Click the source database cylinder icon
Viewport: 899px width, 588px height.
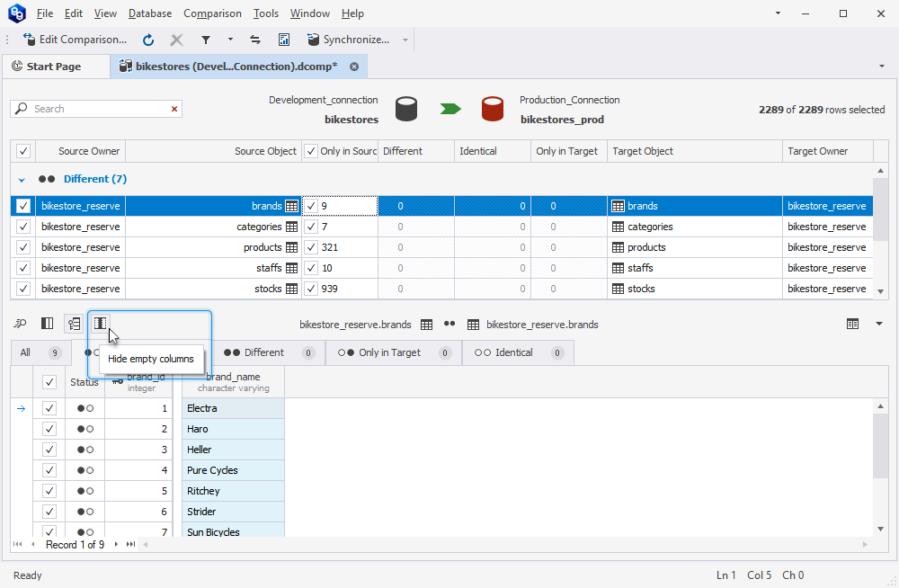(x=406, y=109)
